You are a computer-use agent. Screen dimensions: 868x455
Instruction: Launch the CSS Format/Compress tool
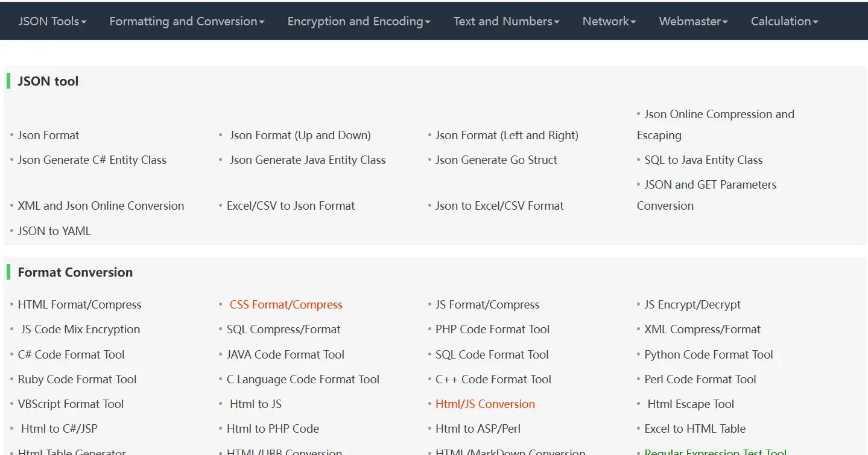[286, 304]
